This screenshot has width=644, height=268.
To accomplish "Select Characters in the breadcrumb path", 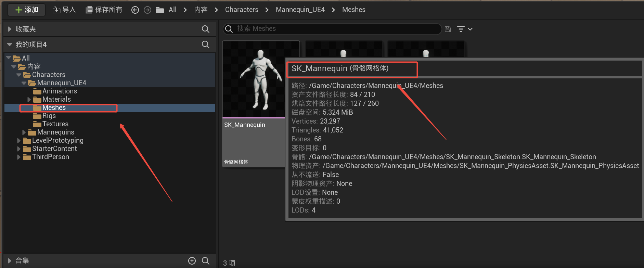I will (x=242, y=10).
